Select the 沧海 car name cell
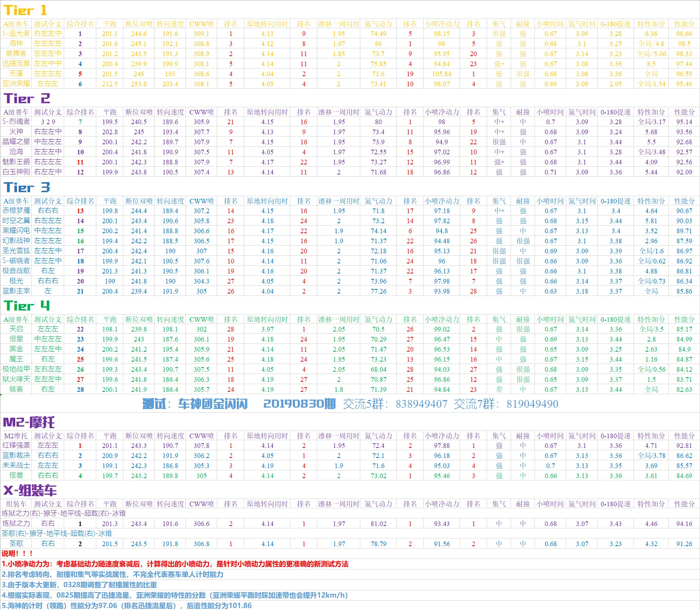 16,152
